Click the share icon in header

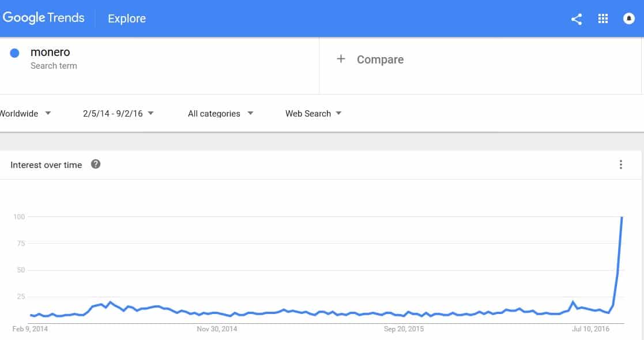[x=577, y=19]
